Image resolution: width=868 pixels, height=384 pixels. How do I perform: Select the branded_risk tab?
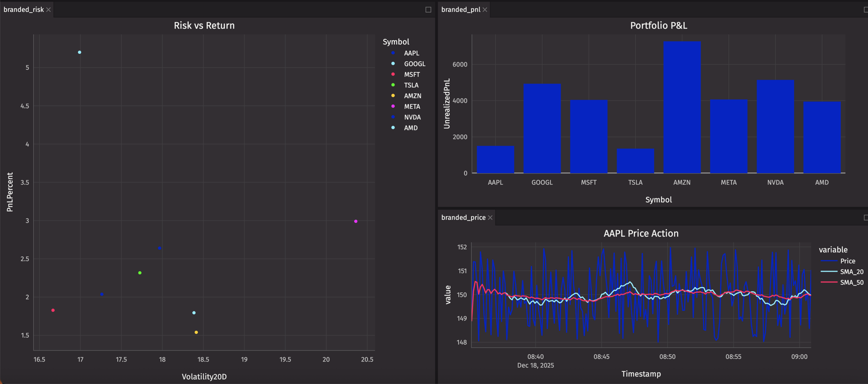point(23,10)
